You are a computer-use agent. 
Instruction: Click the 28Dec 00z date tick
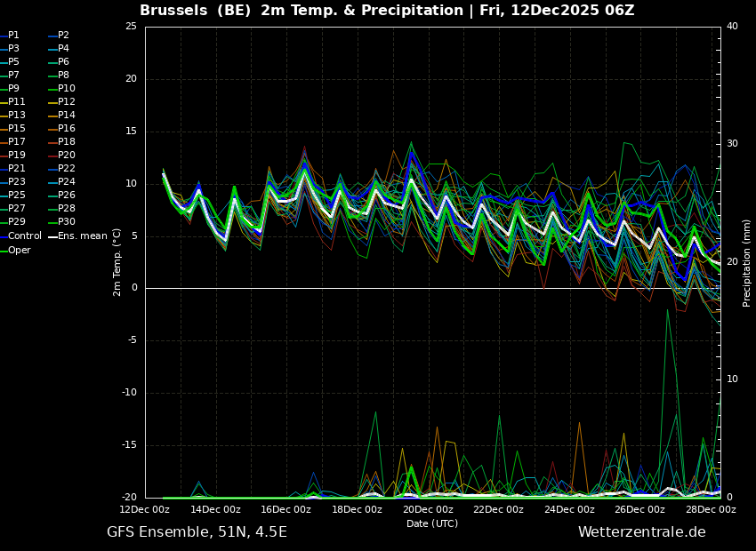(x=711, y=510)
